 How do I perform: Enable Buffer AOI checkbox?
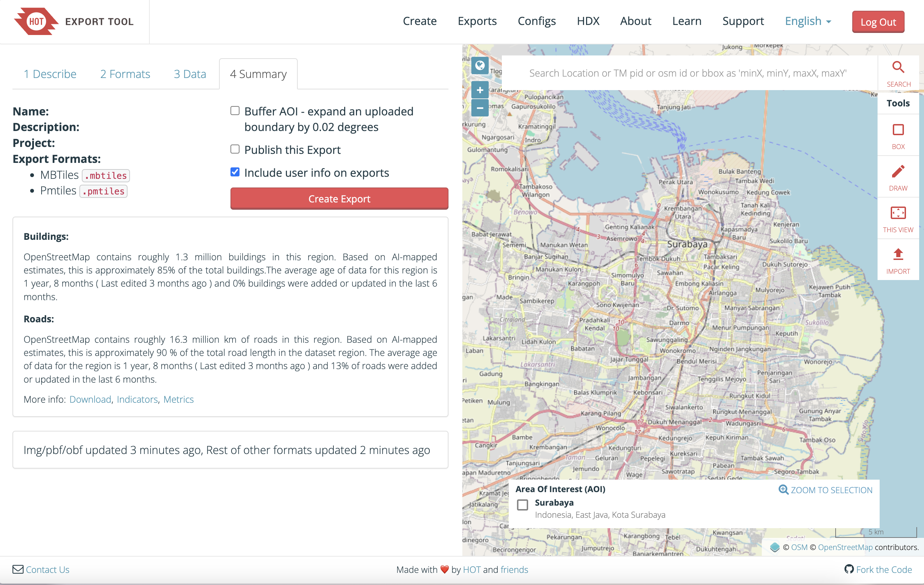click(235, 111)
